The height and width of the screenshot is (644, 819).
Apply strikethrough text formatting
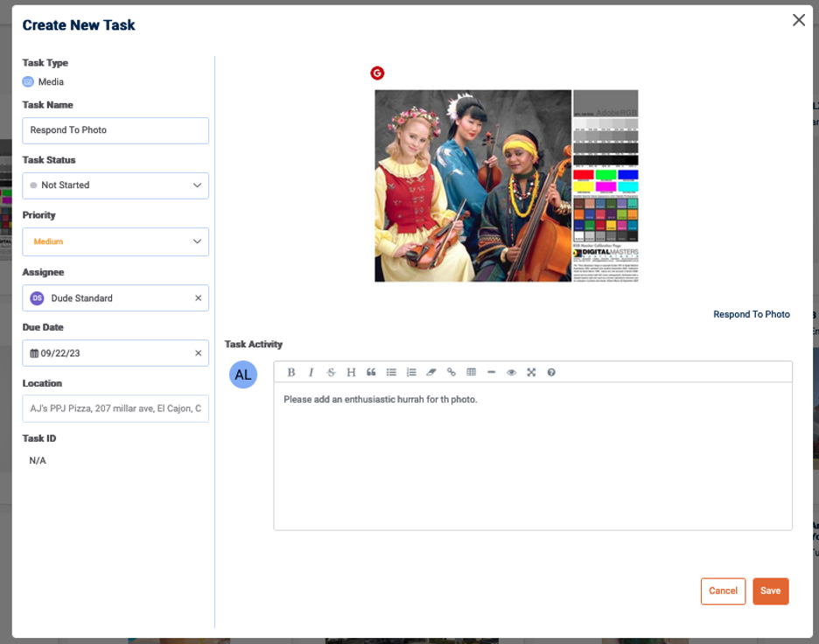click(331, 372)
